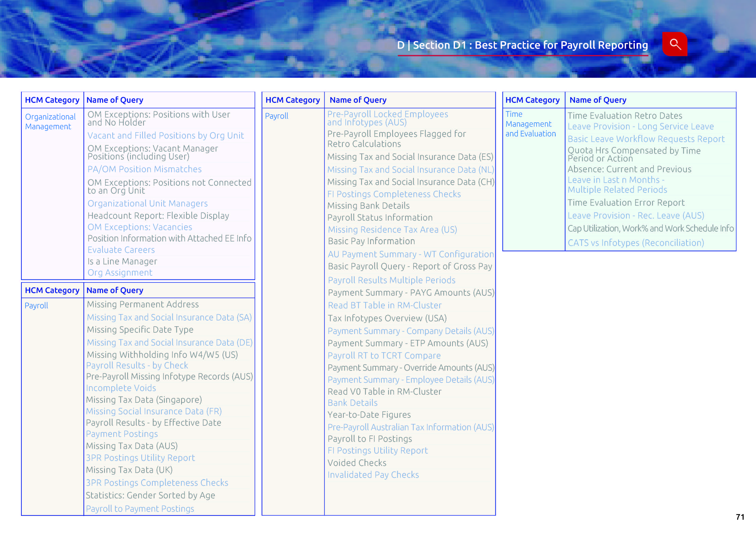This screenshot has height=535, width=756.
Task: Click 'Cap Utilization, Work% and Work Schedule Info'
Action: (651, 228)
